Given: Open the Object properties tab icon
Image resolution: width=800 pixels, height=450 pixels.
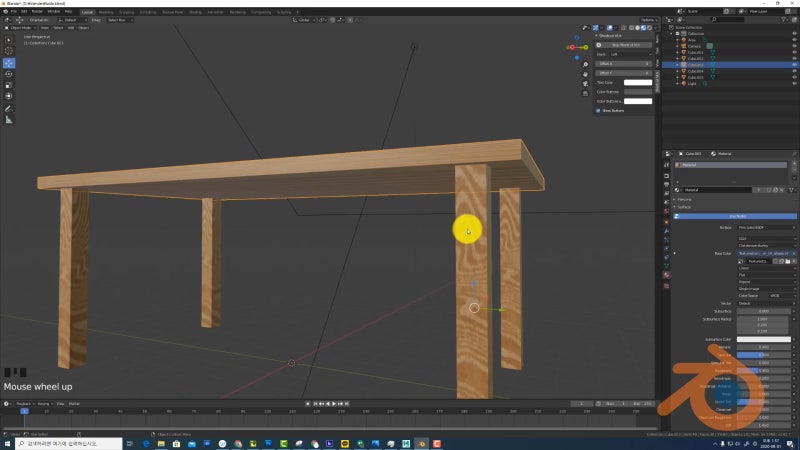Looking at the screenshot, I should coord(666,222).
